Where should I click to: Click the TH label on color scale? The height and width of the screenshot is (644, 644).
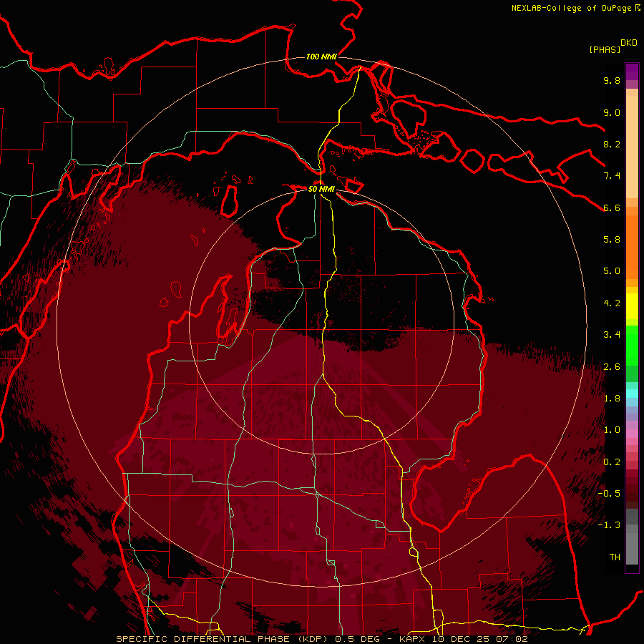[x=615, y=557]
